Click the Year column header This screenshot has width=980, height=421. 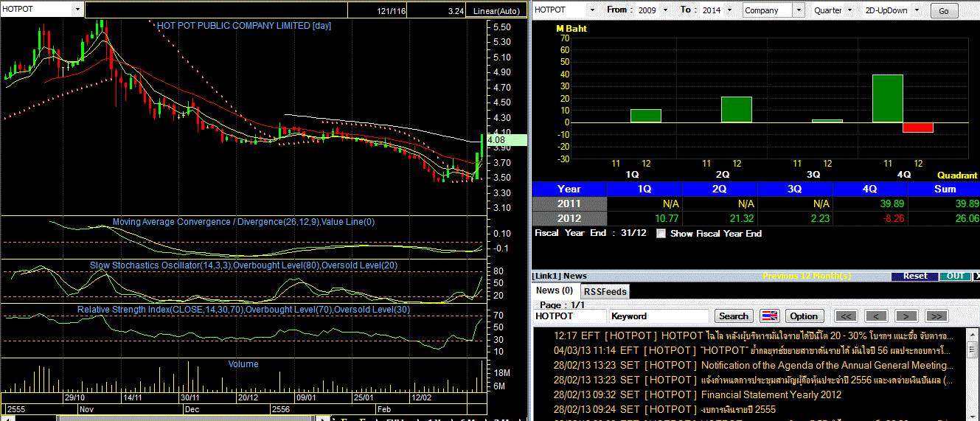[x=569, y=189]
